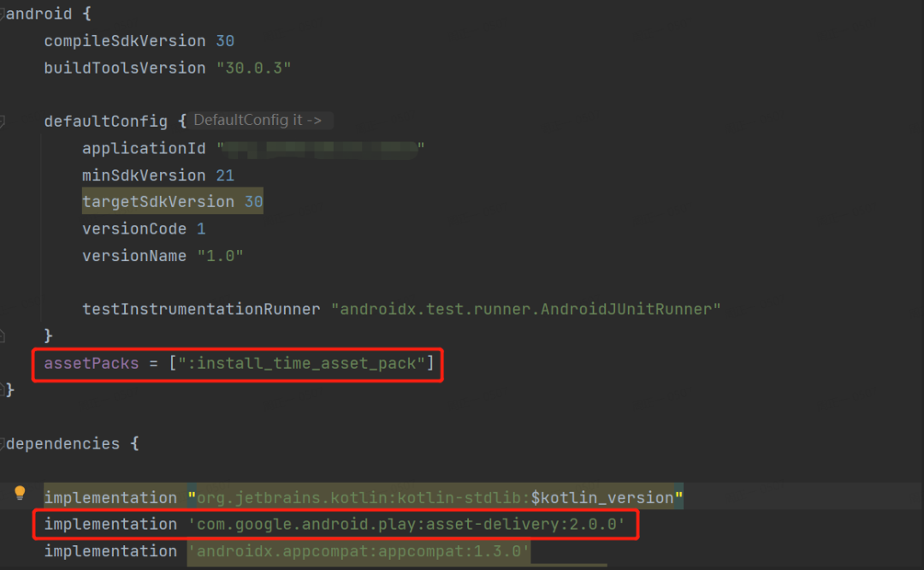The image size is (924, 570).
Task: Click the blurred applicationId string
Action: 321,148
